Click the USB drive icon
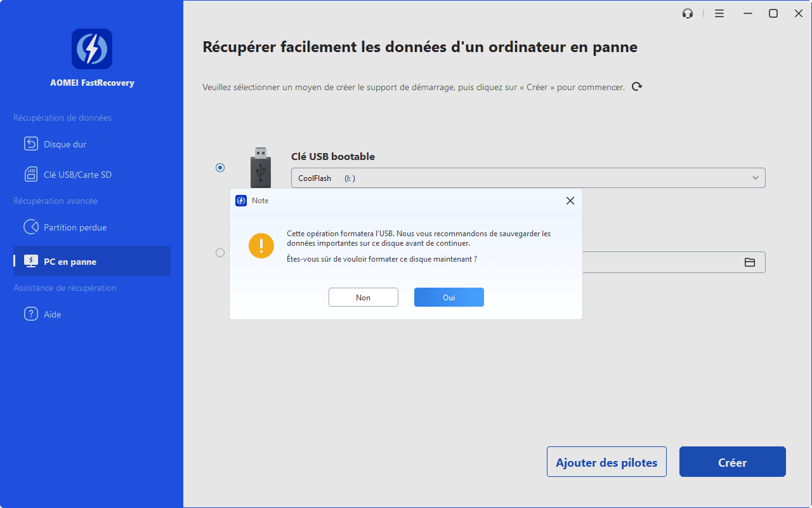This screenshot has height=508, width=812. click(260, 167)
